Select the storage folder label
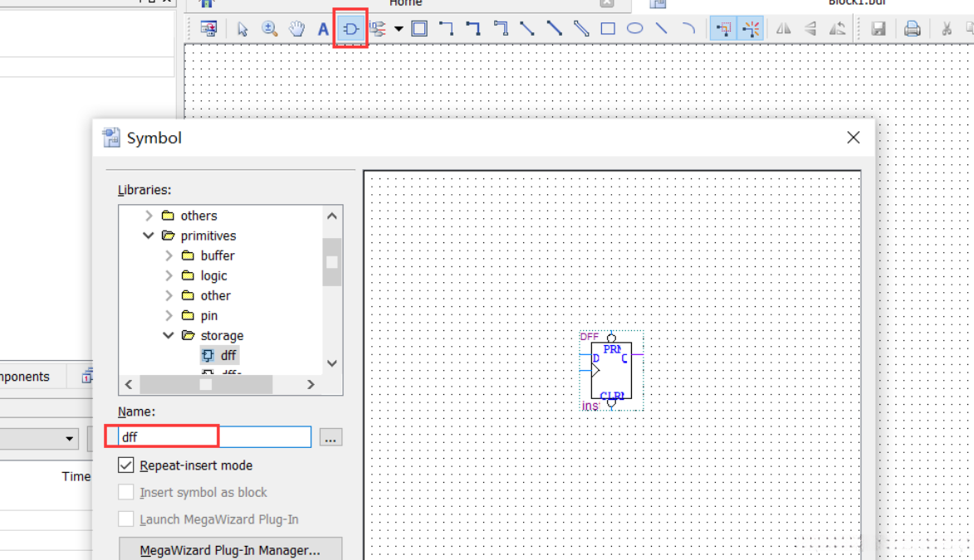 click(222, 336)
